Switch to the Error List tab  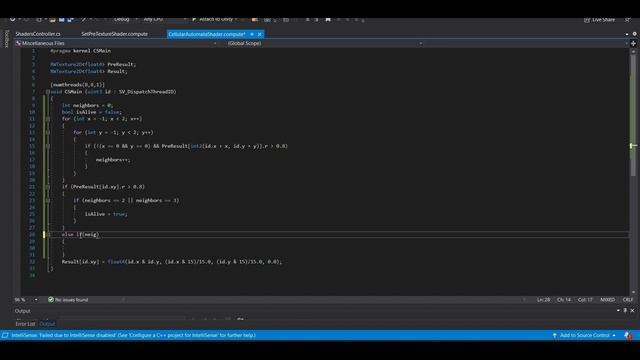point(25,324)
